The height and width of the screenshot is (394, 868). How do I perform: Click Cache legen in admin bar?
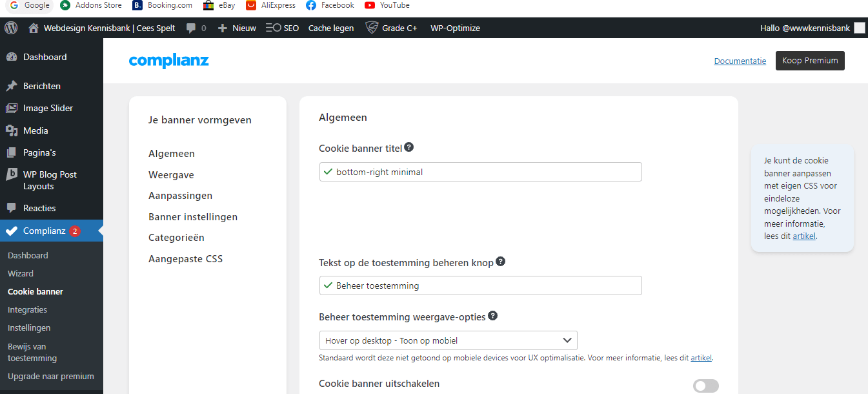point(331,28)
